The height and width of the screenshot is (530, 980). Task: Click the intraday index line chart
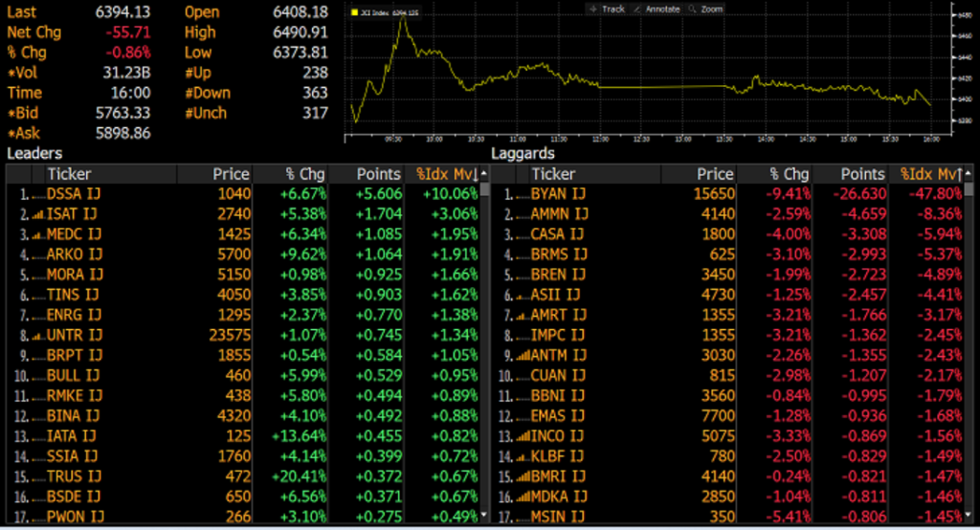pos(647,69)
